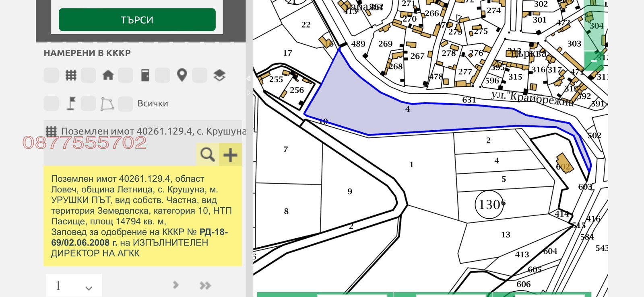Image resolution: width=644 pixels, height=297 pixels.
Task: Click the map zoom out minus button
Action: coord(594,60)
